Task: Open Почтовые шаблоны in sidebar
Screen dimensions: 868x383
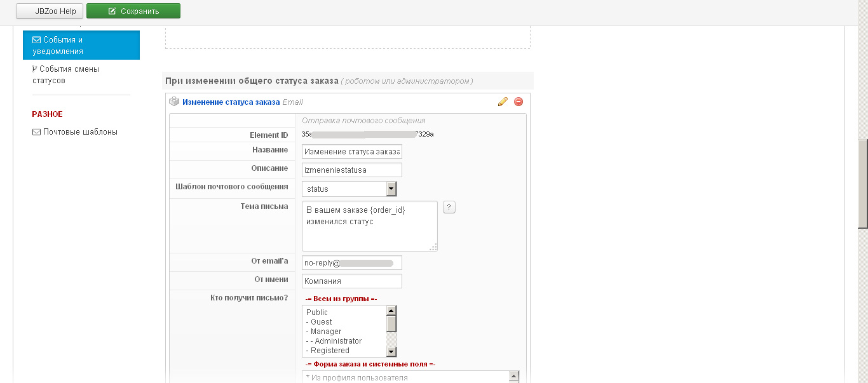Action: coord(79,132)
